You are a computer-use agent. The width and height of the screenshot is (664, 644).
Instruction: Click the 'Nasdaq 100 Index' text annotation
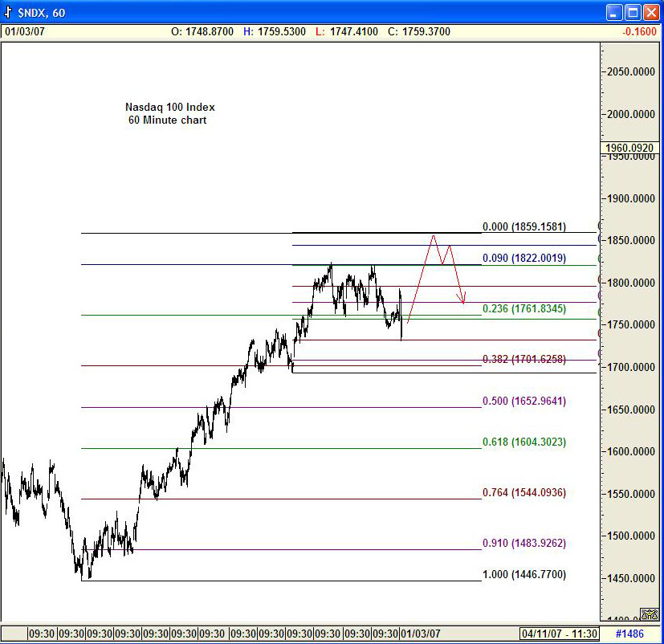tap(169, 107)
